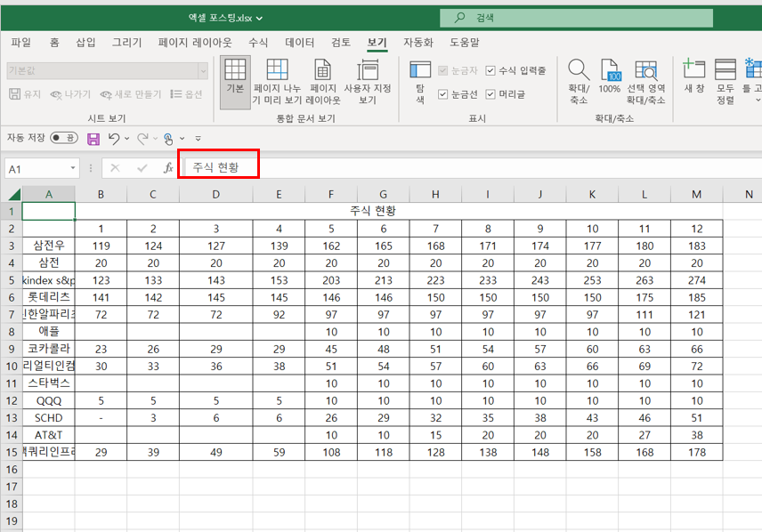Click the formula bar cancel X icon
The width and height of the screenshot is (762, 532).
115,168
